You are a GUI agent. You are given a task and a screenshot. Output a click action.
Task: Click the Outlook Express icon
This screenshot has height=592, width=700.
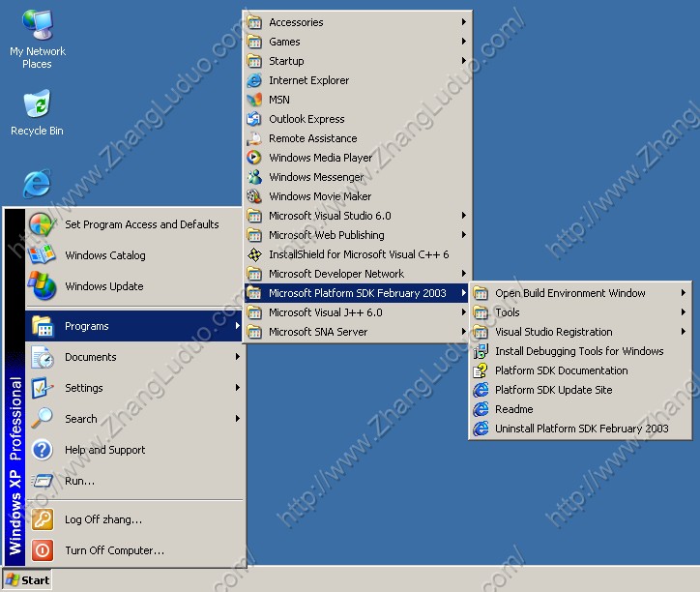[254, 119]
